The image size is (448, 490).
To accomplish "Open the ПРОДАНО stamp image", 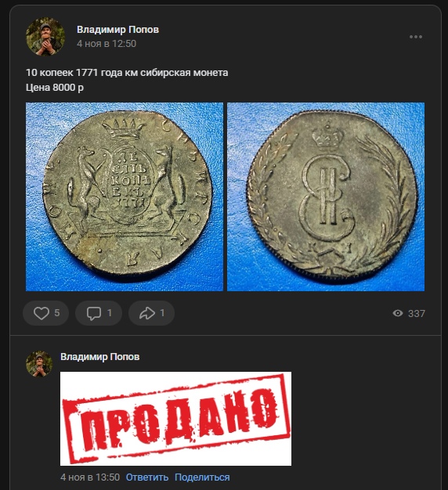I will coord(175,419).
